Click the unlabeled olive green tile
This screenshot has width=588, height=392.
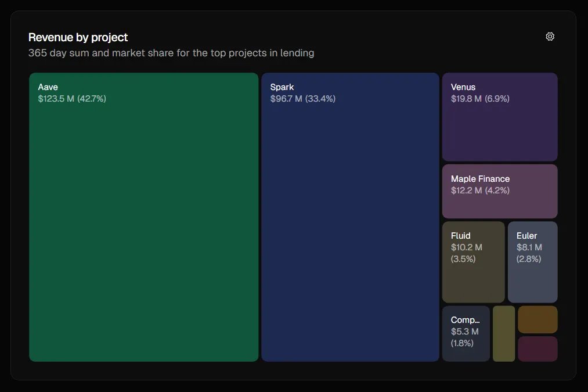[x=503, y=334]
